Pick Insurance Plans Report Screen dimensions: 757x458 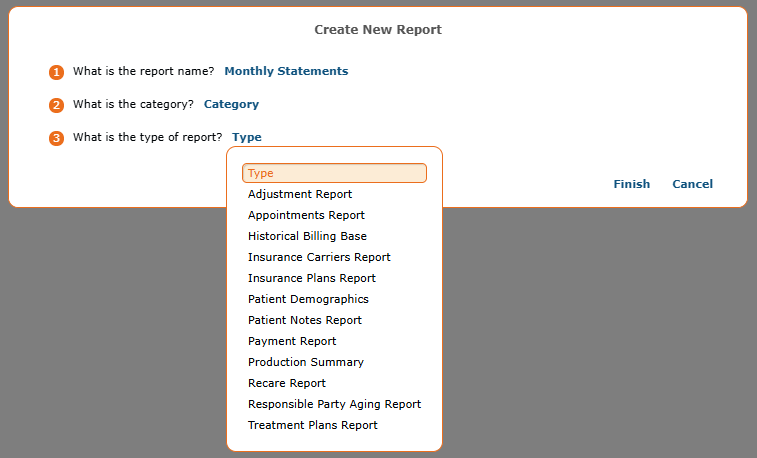pyautogui.click(x=312, y=278)
